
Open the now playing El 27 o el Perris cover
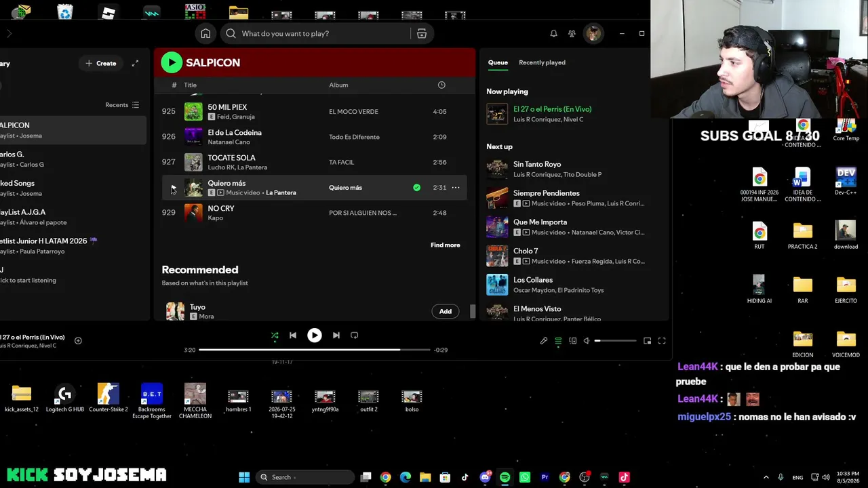pos(497,114)
